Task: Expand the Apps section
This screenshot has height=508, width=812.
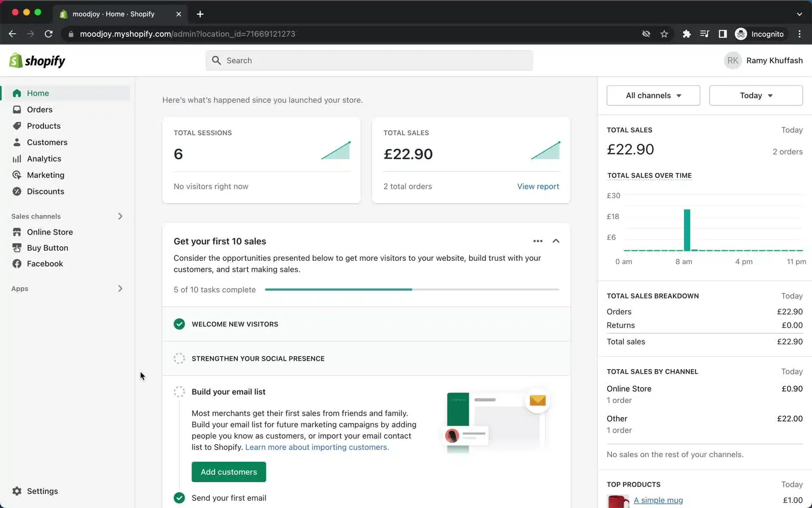Action: click(x=120, y=288)
